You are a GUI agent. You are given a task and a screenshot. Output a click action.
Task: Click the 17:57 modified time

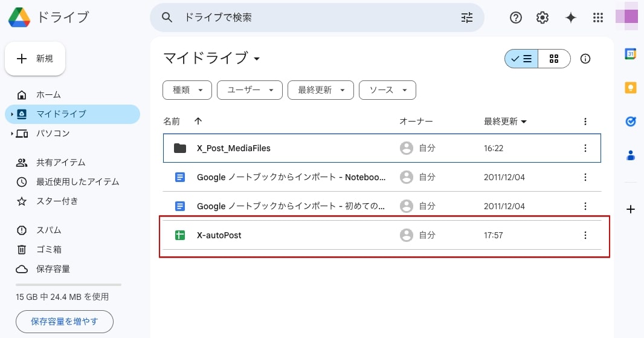click(x=493, y=235)
